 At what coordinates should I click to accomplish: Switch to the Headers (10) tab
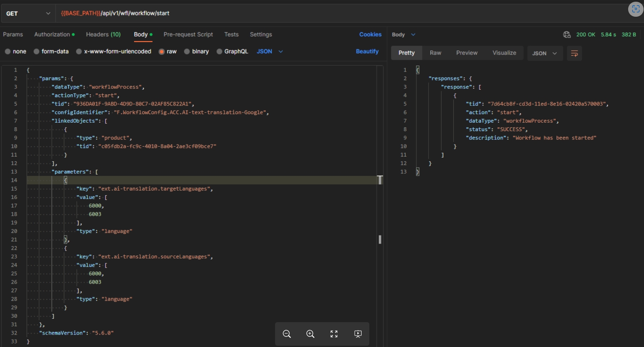(x=103, y=34)
